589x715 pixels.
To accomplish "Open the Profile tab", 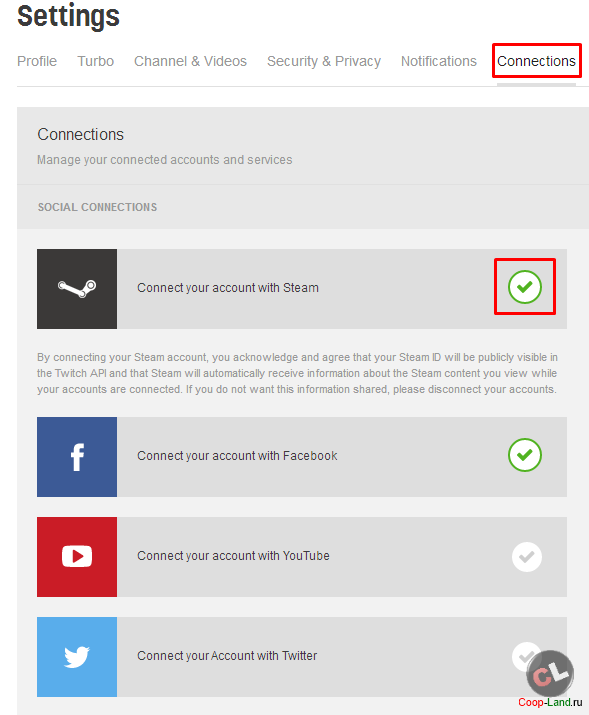I will (37, 61).
